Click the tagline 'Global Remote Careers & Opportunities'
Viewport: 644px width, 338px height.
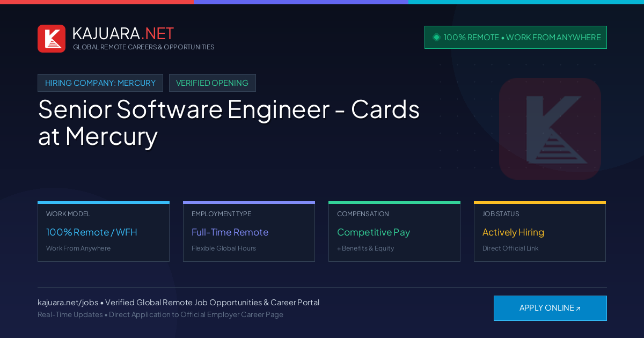click(143, 47)
